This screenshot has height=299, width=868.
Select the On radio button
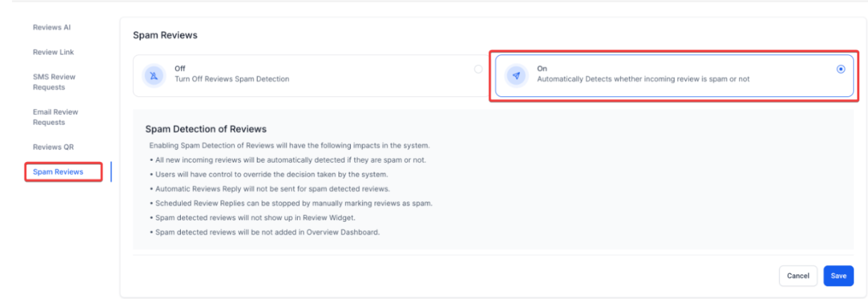pyautogui.click(x=841, y=69)
